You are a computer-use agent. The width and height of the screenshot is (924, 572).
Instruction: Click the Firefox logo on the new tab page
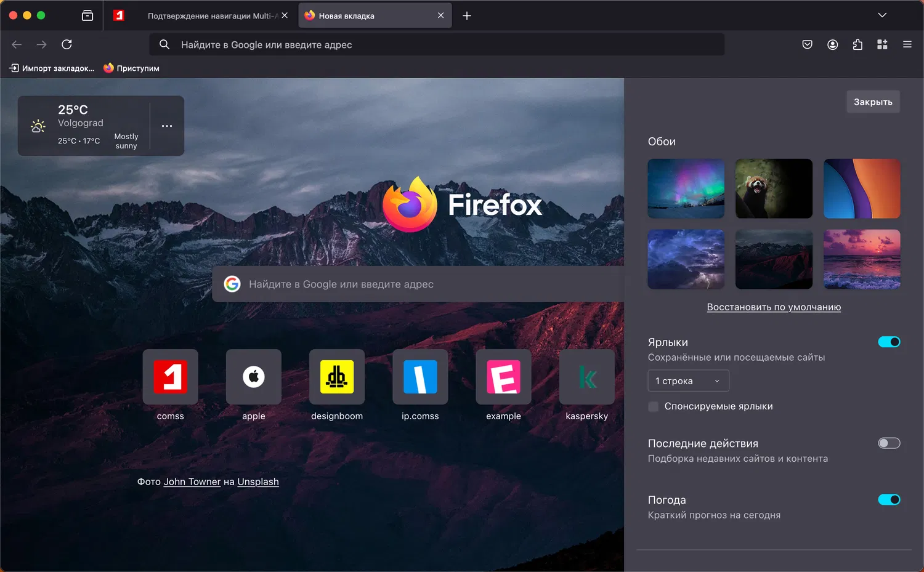462,205
